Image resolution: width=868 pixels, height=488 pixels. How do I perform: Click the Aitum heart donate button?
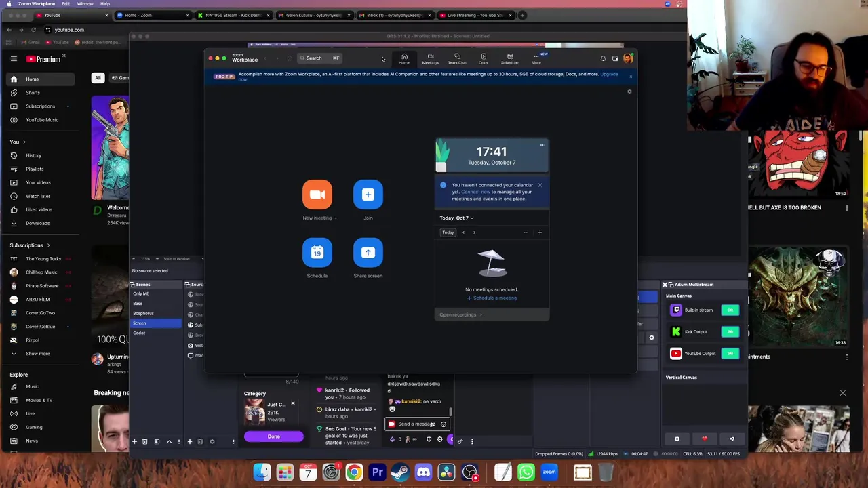click(705, 439)
